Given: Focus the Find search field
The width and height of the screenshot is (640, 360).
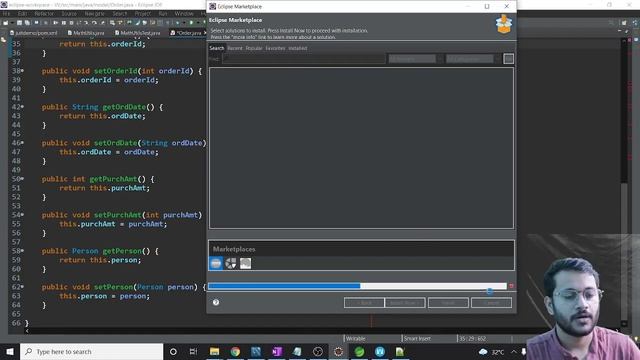Looking at the screenshot, I should (304, 59).
